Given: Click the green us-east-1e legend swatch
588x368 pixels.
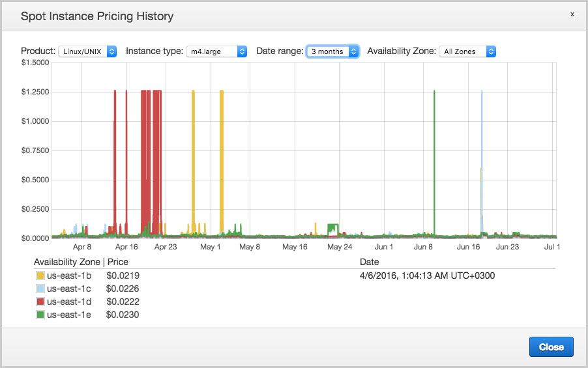Looking at the screenshot, I should point(40,315).
